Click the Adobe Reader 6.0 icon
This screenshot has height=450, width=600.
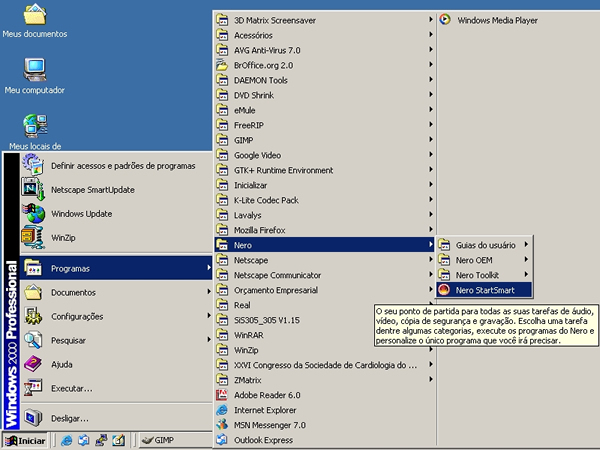(222, 395)
